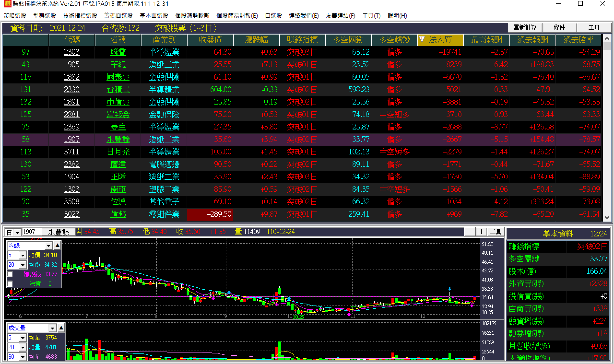Open the 籌碼面選股 menu
This screenshot has height=364, width=614.
118,16
